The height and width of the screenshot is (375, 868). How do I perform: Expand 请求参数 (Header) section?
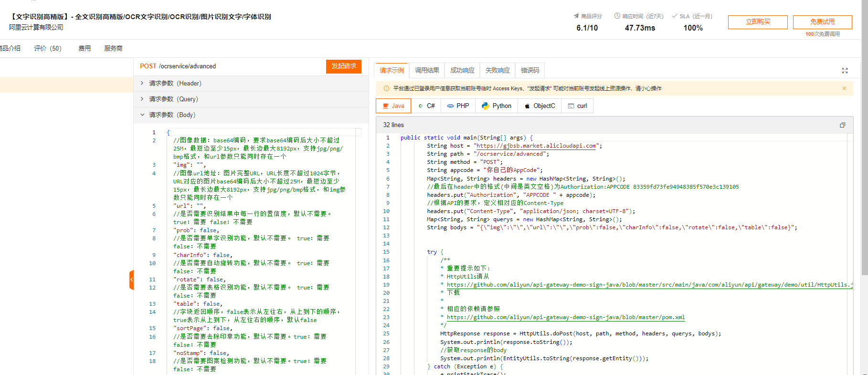pyautogui.click(x=251, y=84)
